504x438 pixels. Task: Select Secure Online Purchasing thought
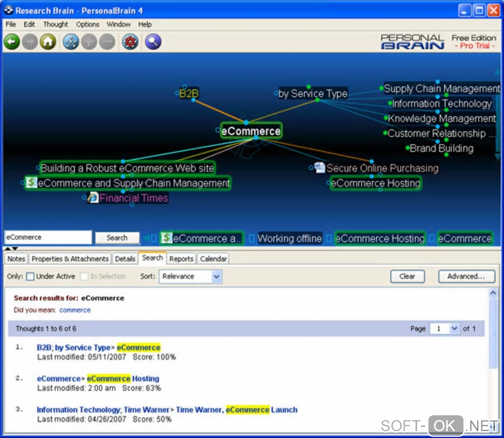tap(382, 168)
